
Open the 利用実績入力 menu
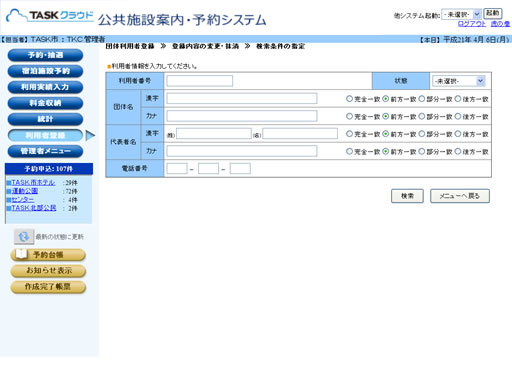pos(45,87)
